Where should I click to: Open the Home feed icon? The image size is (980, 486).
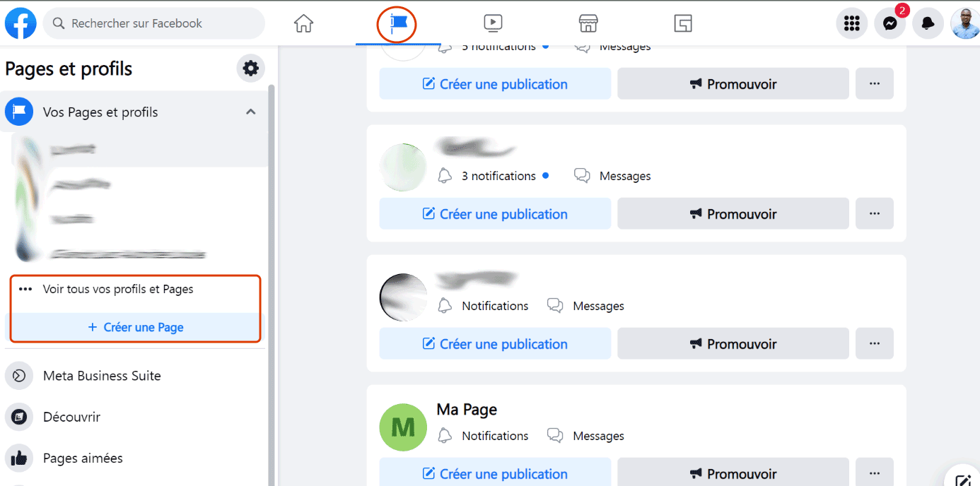[303, 23]
